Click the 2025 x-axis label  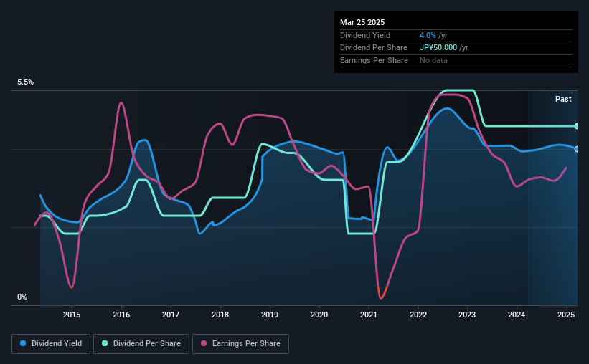point(566,315)
